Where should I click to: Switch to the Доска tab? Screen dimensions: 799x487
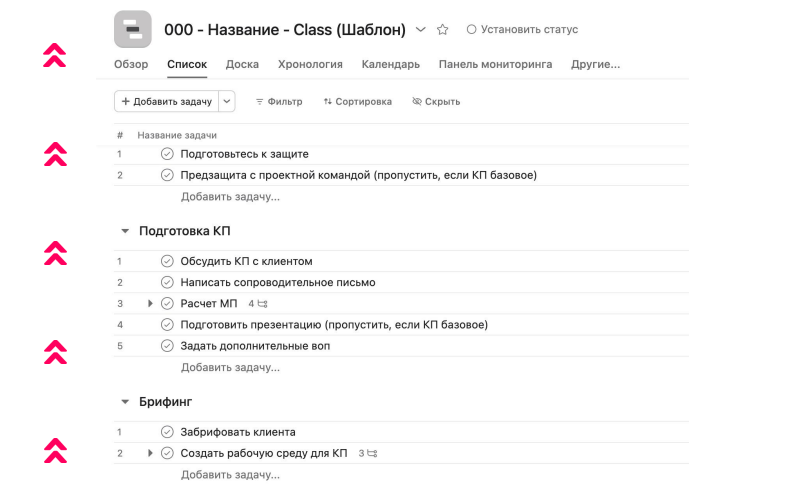[242, 64]
